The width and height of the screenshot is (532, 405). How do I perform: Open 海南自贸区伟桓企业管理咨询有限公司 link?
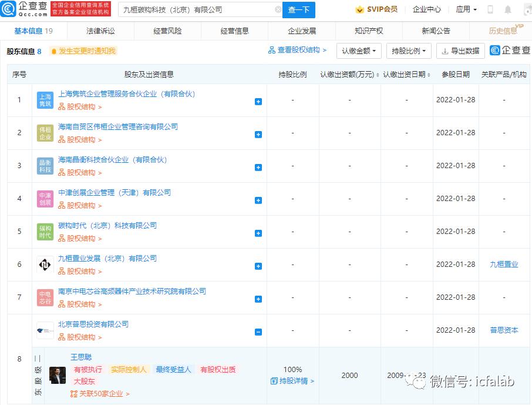118,127
